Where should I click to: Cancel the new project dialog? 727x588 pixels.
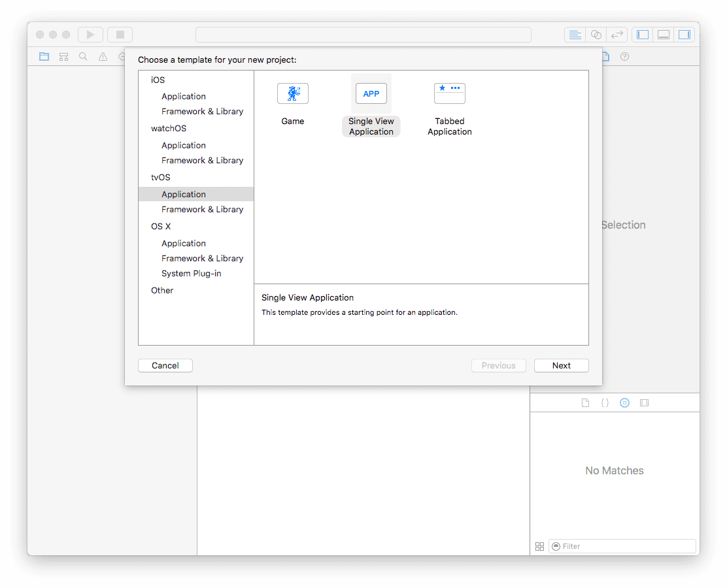coord(165,366)
